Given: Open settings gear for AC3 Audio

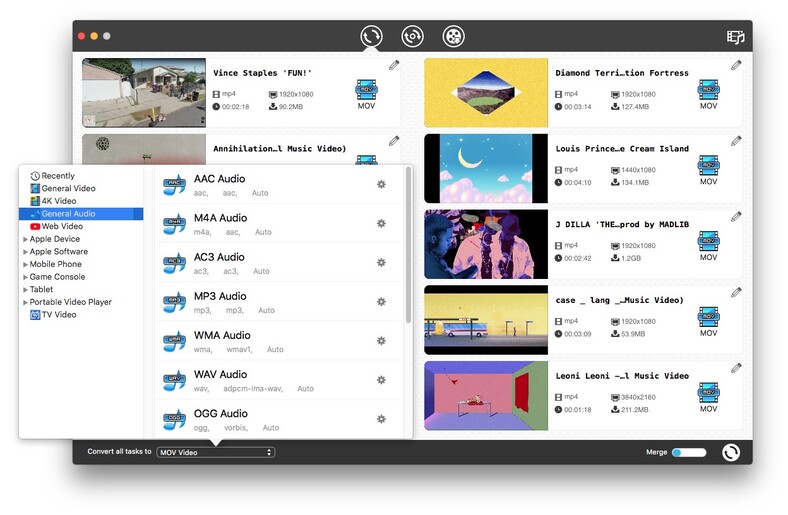Looking at the screenshot, I should click(381, 263).
